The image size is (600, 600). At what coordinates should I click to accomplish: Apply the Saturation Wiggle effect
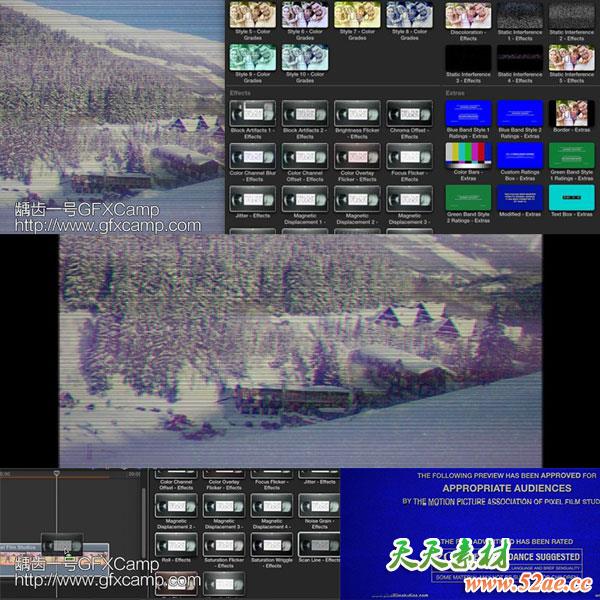pyautogui.click(x=273, y=544)
